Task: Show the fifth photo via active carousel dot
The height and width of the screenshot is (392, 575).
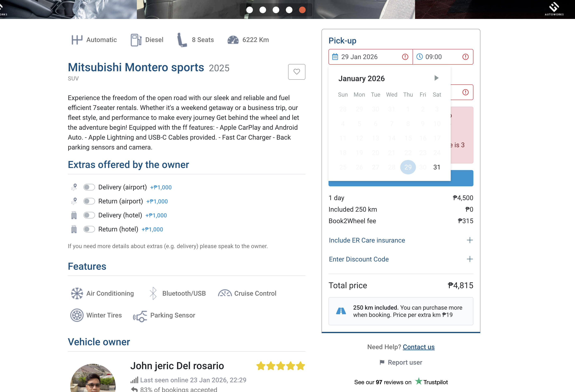Action: [302, 10]
